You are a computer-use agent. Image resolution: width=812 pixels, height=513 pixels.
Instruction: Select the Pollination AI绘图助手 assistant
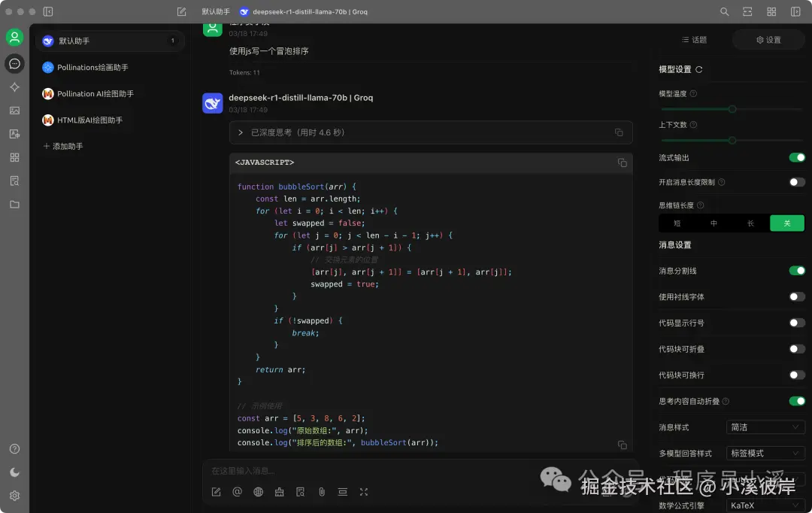click(110, 94)
